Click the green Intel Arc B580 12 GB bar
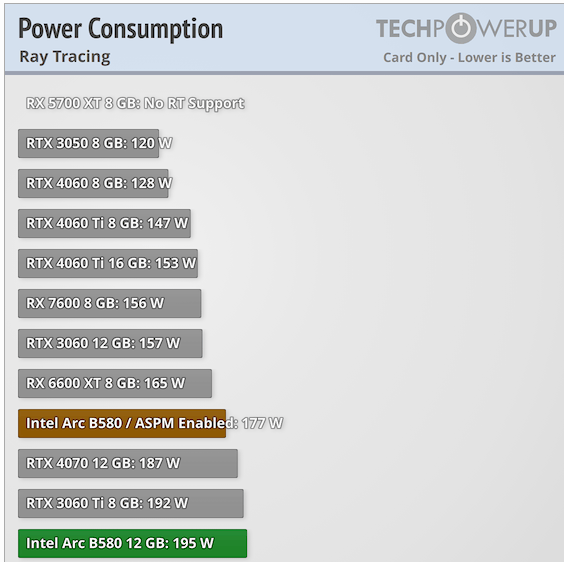This screenshot has height=562, width=564. click(133, 543)
